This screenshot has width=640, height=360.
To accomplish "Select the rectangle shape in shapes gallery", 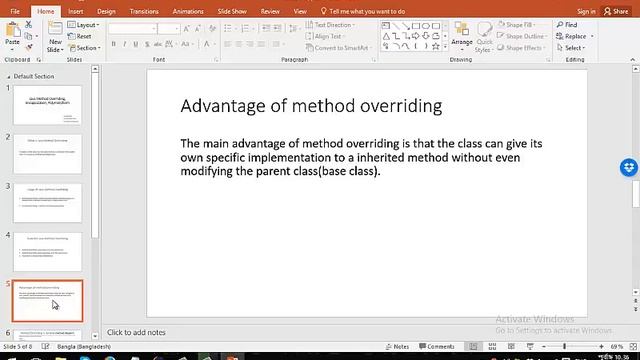I will pos(416,26).
